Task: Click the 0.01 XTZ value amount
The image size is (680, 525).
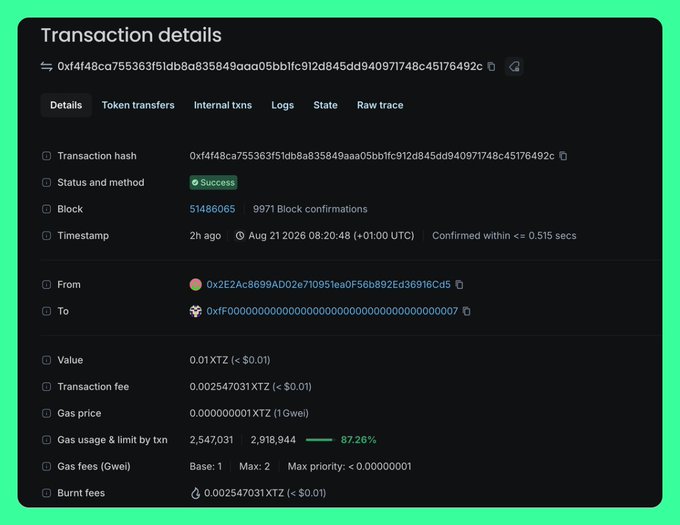Action: point(209,360)
